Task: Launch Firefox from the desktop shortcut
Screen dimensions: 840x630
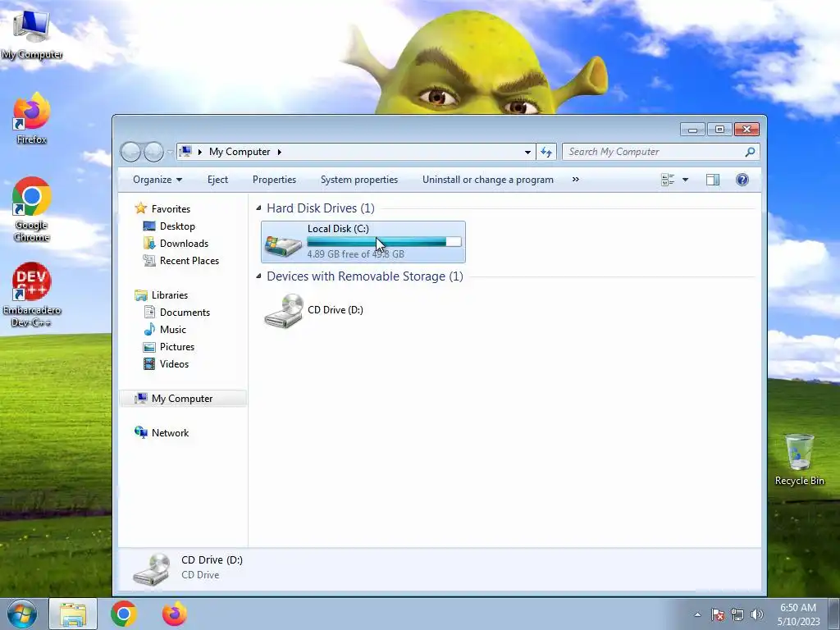Action: point(32,118)
